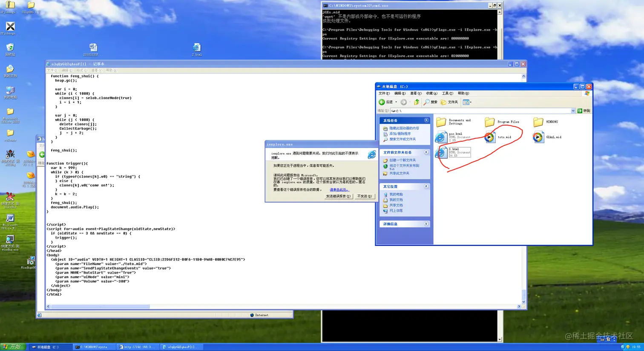The height and width of the screenshot is (351, 644).
Task: Select the GlkxL.mid media file icon
Action: pyautogui.click(x=538, y=137)
